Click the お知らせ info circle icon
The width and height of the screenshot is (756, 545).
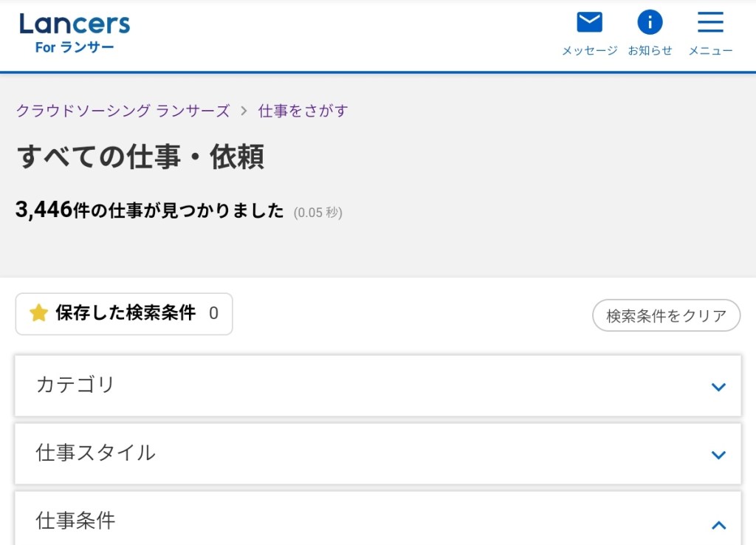(650, 22)
